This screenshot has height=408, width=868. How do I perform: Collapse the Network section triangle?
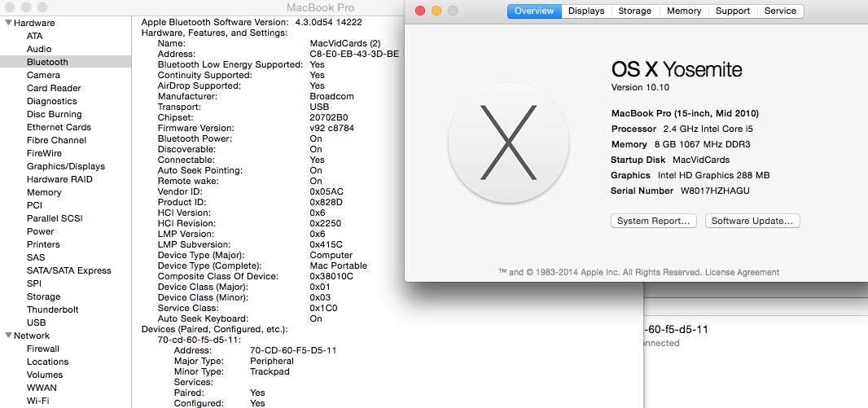point(8,336)
